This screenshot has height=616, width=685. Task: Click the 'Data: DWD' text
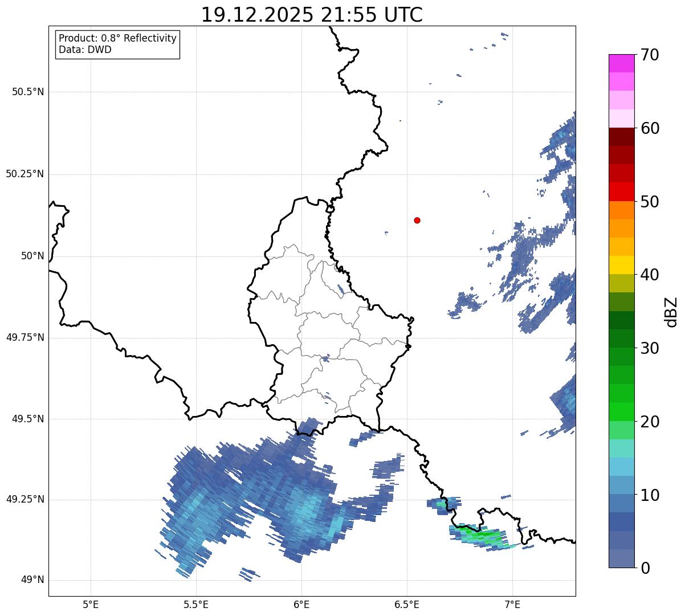85,50
